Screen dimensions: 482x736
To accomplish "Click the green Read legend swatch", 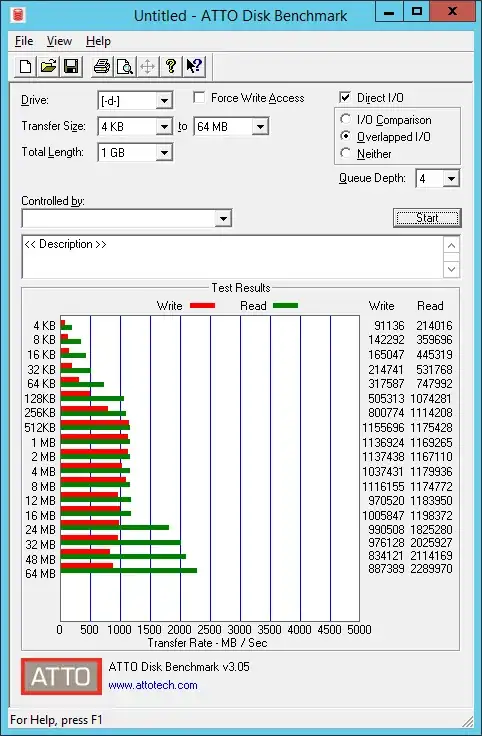I will coord(285,306).
